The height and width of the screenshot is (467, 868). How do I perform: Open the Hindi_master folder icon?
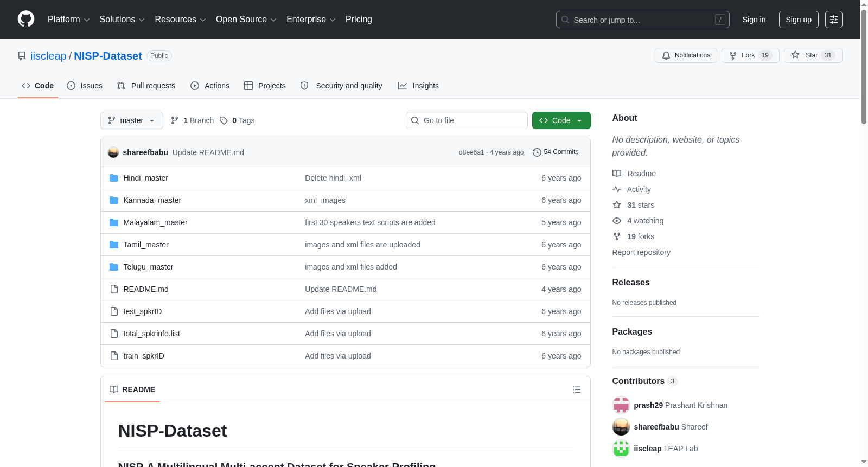click(114, 178)
